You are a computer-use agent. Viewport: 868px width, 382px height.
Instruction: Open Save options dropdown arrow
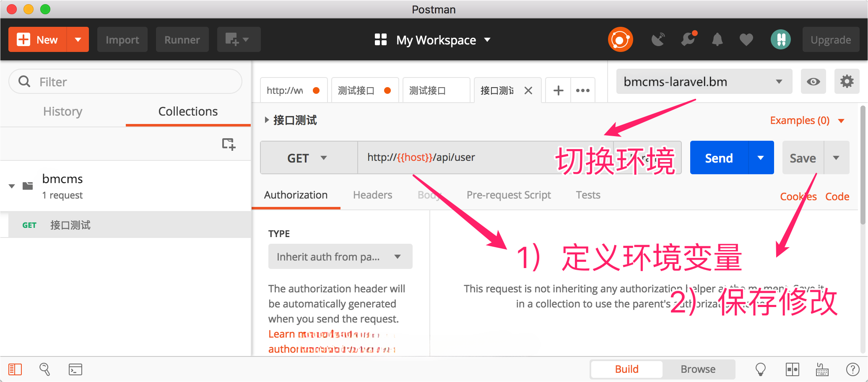click(837, 158)
